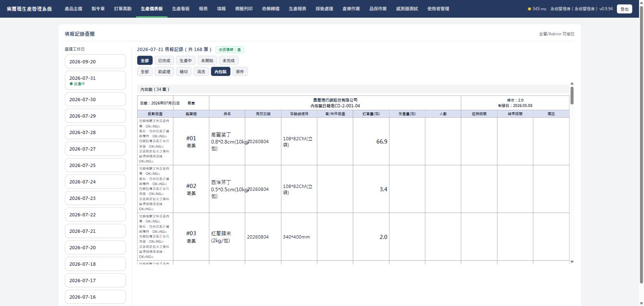Select the 2026-07-25 date entry
Viewport: 644px width, 306px height.
click(95, 165)
